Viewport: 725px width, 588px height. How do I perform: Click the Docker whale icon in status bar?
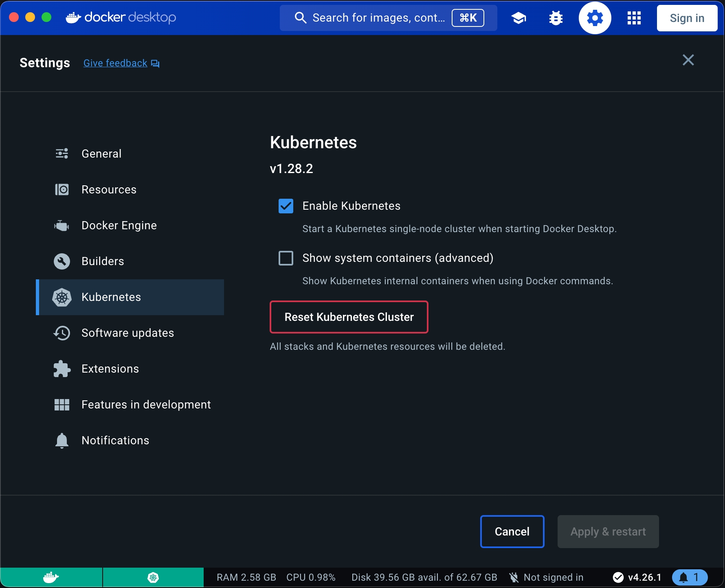coord(51,577)
